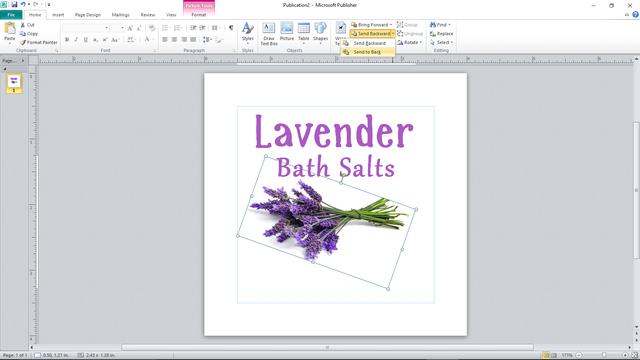Open Microsoft Publisher Help question mark
The image size is (640, 360).
click(636, 14)
